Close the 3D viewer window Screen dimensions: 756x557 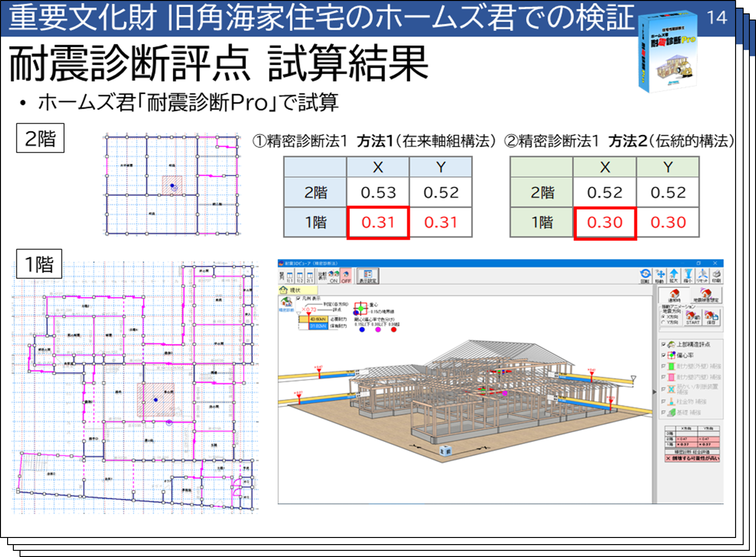click(x=715, y=263)
